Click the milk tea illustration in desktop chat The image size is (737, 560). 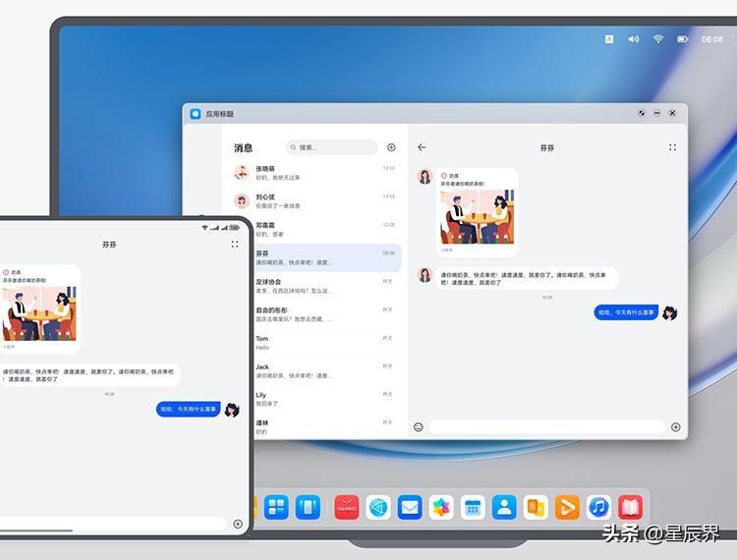coord(477,217)
